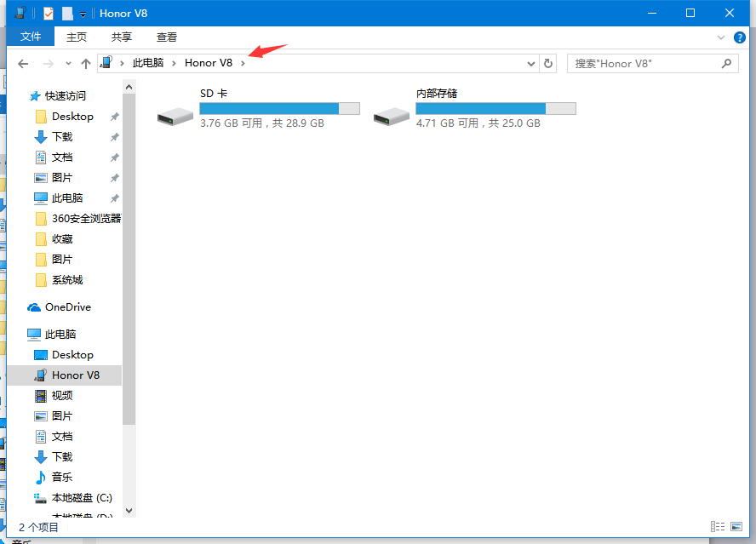Select OneDrive in the navigation pane
The image size is (756, 544).
[x=68, y=307]
